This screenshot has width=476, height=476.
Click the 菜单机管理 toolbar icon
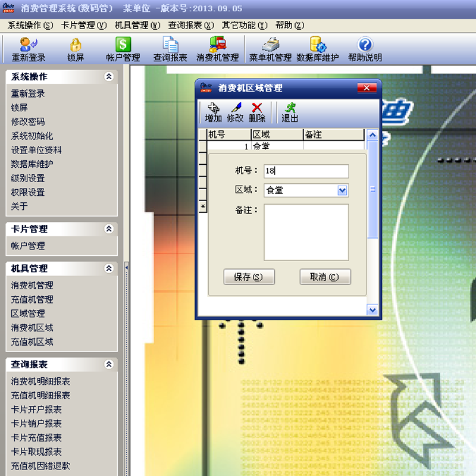click(x=270, y=45)
